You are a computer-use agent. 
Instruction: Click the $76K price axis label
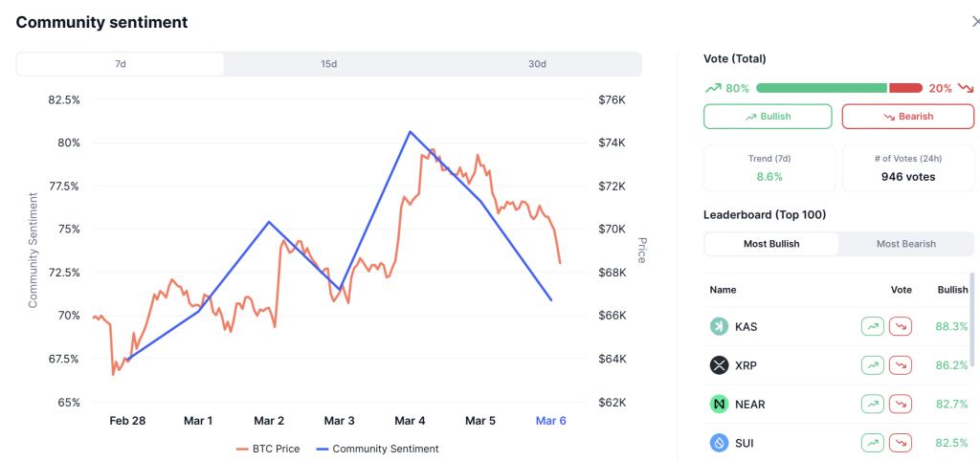612,99
